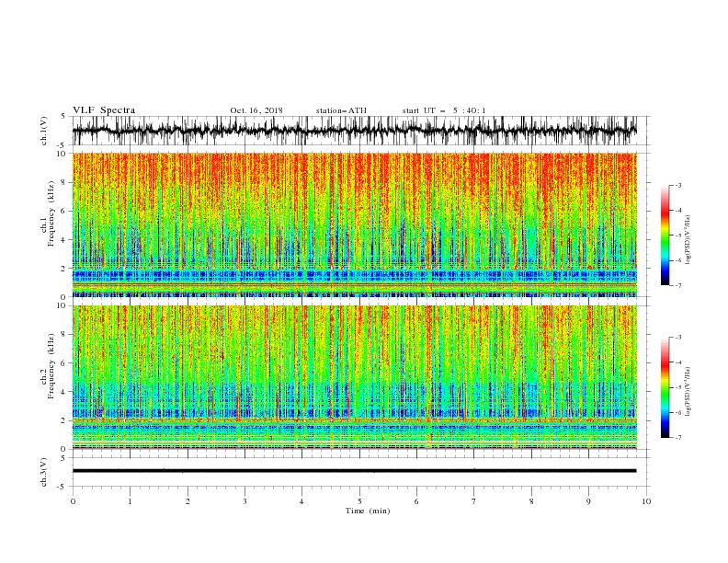The image size is (728, 563).
Task: Click time-axis tick label "7"
Action: (x=474, y=501)
